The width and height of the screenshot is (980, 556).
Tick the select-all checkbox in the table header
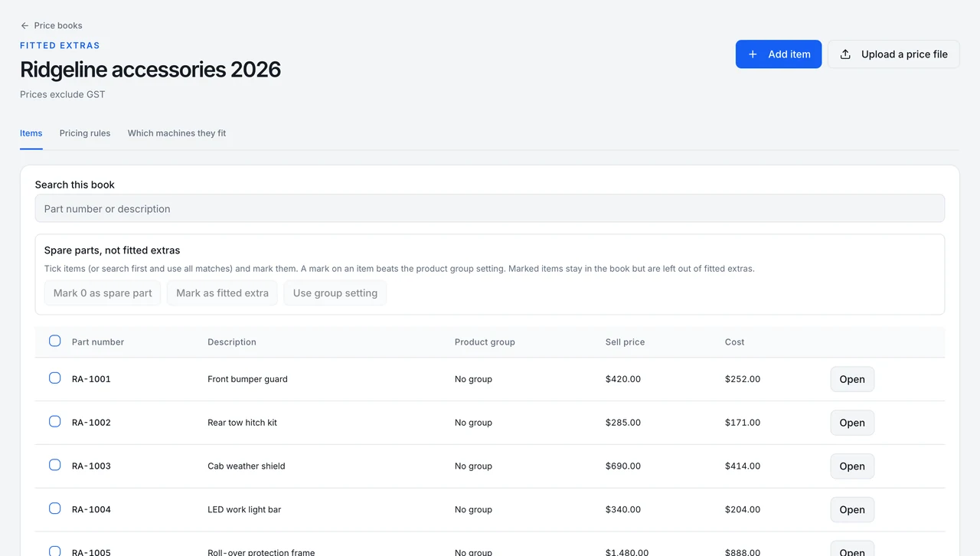[x=55, y=341]
